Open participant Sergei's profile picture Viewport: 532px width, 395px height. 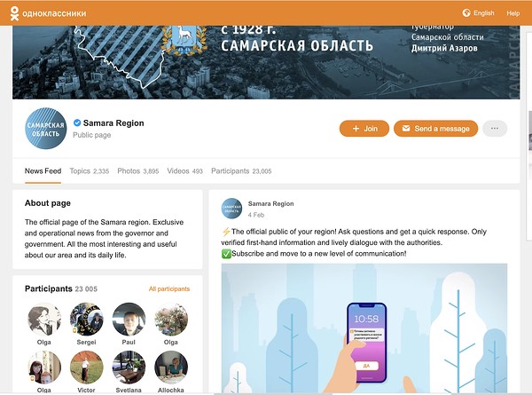pyautogui.click(x=87, y=320)
